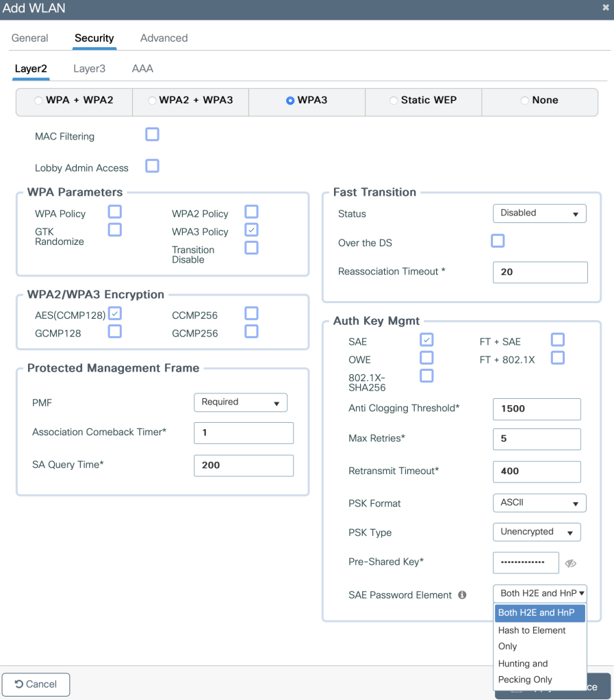Open the AAA sub-tab
The height and width of the screenshot is (700, 614).
142,68
